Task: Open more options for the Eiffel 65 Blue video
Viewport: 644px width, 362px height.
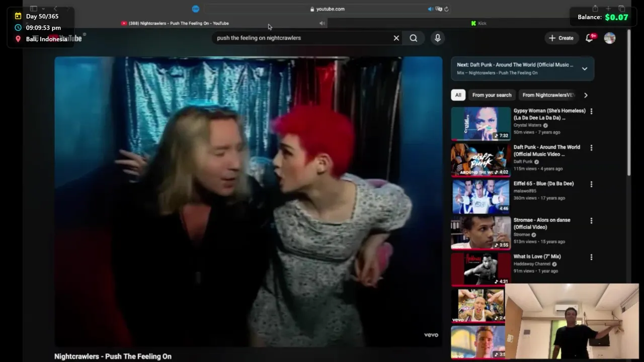Action: pos(591,184)
